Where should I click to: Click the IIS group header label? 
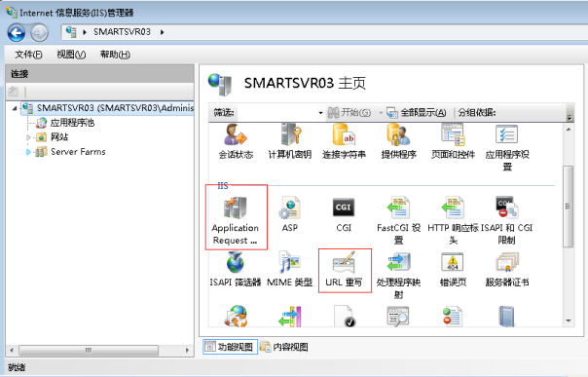coord(223,186)
